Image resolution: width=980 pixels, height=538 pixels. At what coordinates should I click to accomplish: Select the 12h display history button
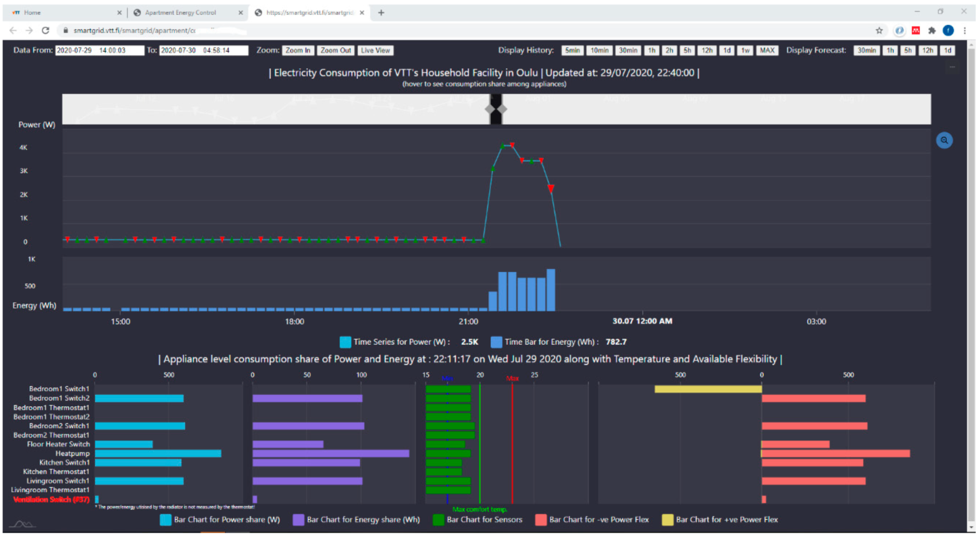(x=707, y=50)
